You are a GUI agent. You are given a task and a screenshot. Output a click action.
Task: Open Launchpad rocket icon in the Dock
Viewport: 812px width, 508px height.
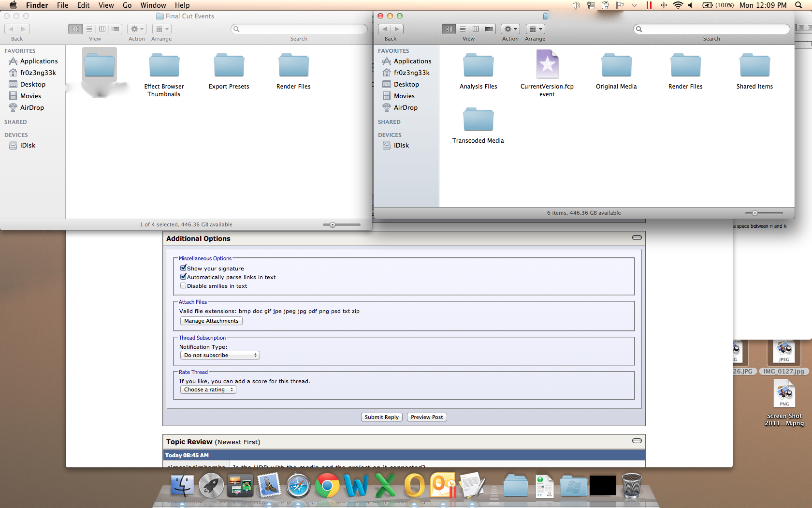pyautogui.click(x=211, y=486)
